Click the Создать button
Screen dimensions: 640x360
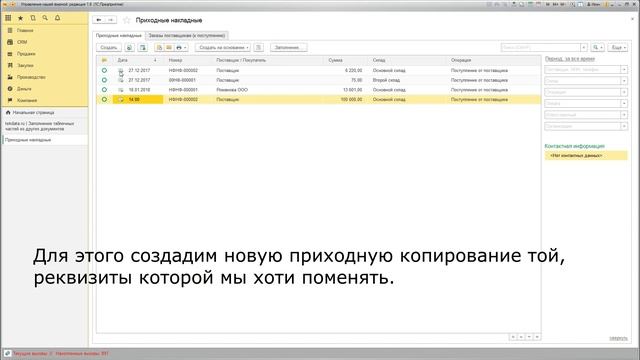109,47
